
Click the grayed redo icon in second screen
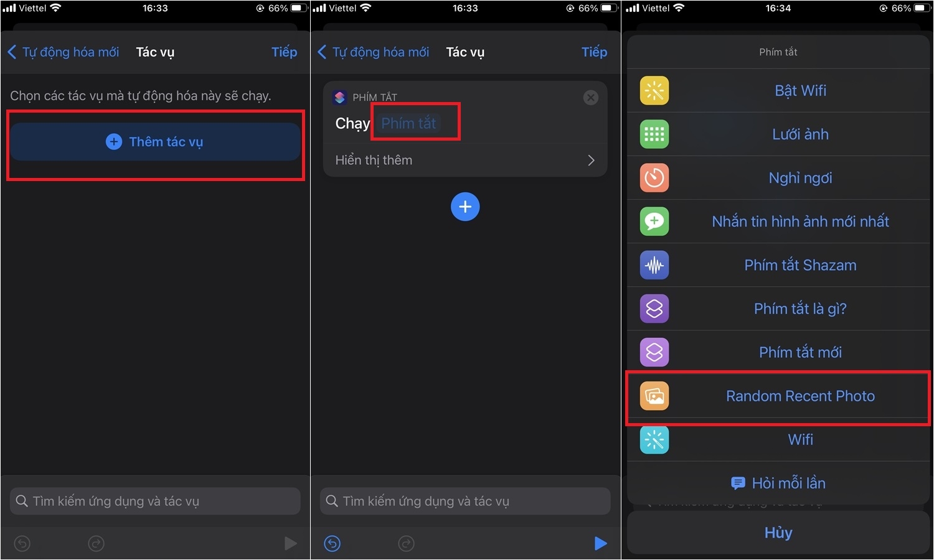pyautogui.click(x=406, y=544)
